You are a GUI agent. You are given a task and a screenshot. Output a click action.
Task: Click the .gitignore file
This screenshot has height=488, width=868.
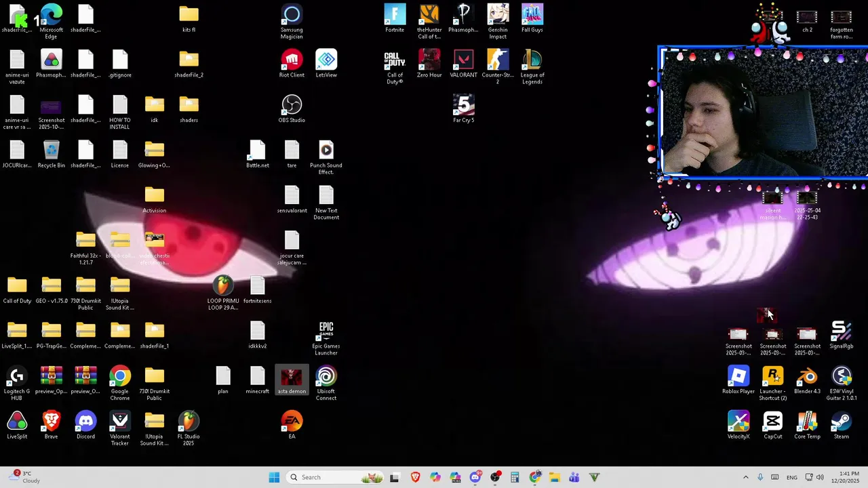[120, 64]
